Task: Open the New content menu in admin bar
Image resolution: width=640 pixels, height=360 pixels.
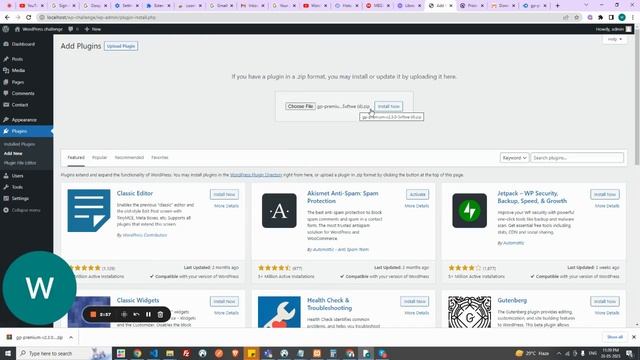Action: (x=93, y=29)
